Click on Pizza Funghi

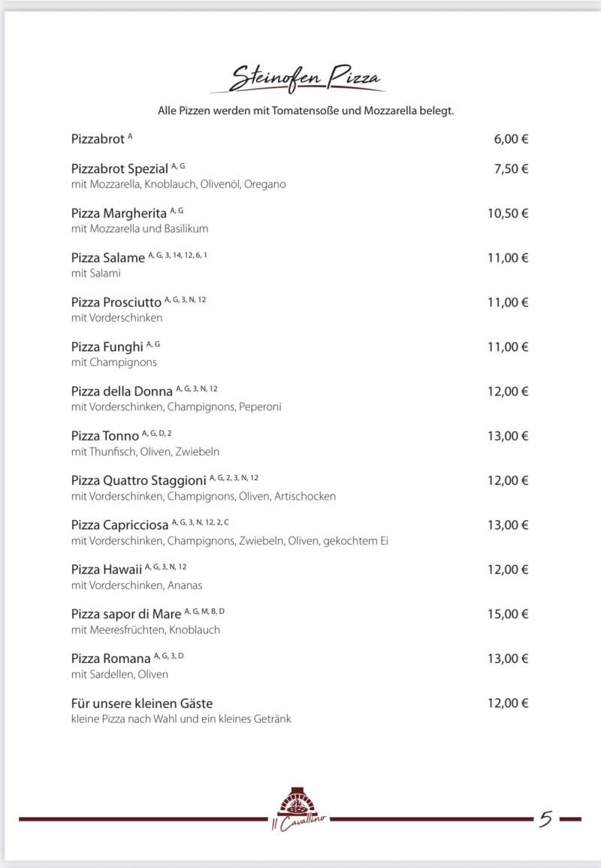coord(107,346)
